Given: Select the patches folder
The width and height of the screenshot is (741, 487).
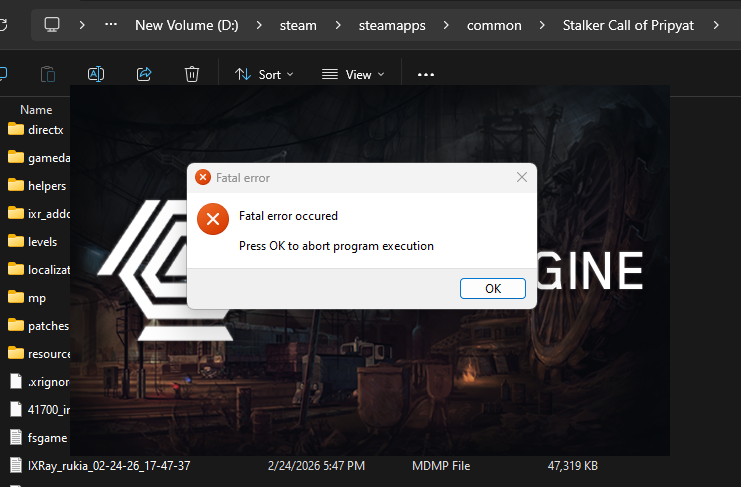Looking at the screenshot, I should click(48, 326).
